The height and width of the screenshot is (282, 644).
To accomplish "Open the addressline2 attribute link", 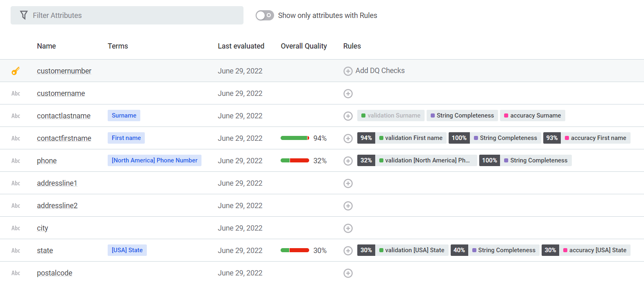I will tap(57, 206).
